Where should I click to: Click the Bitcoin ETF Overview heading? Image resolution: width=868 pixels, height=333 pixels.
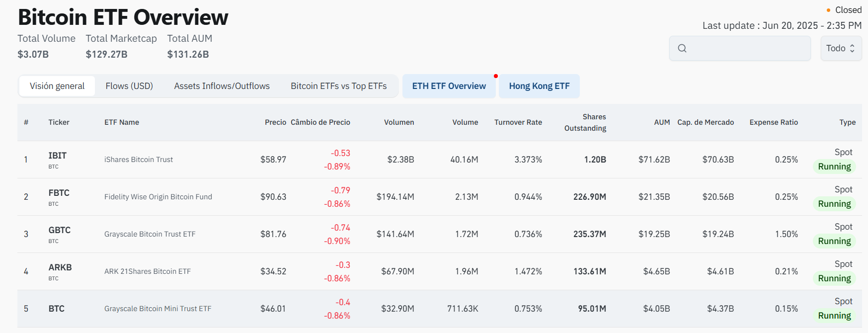pos(123,17)
